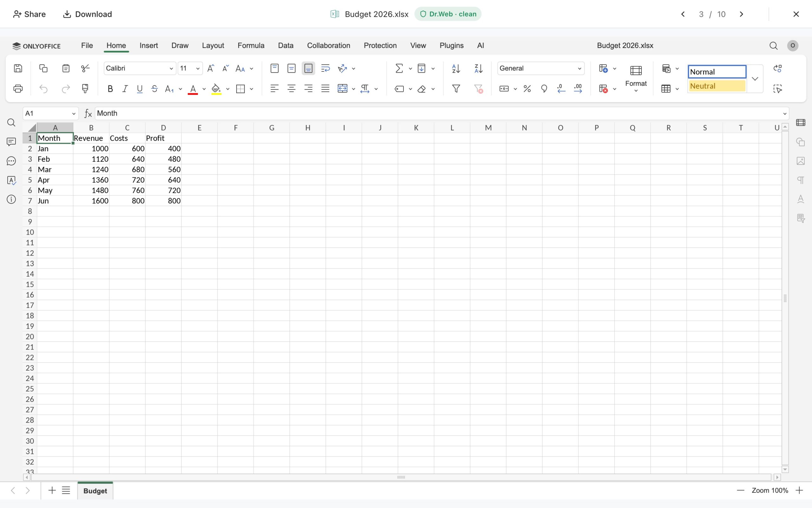Open cell settings in right sidebar
The image size is (812, 508).
tap(801, 123)
